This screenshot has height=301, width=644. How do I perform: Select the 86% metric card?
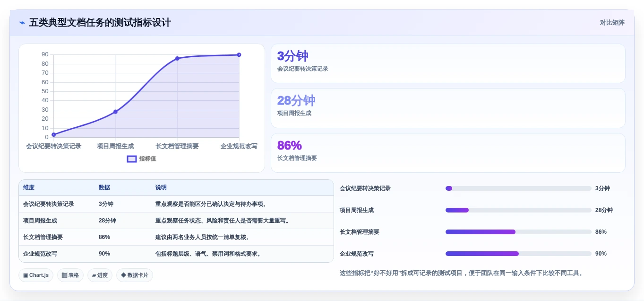pos(448,153)
